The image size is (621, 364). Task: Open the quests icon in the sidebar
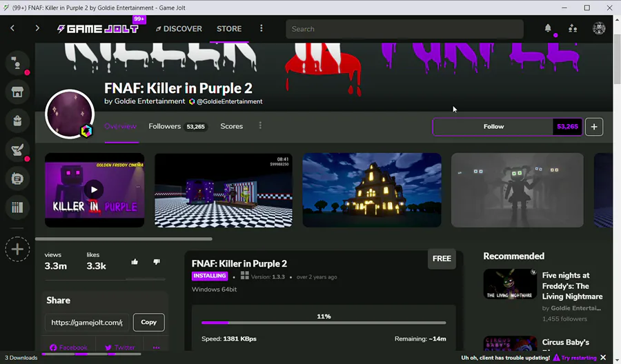click(17, 150)
